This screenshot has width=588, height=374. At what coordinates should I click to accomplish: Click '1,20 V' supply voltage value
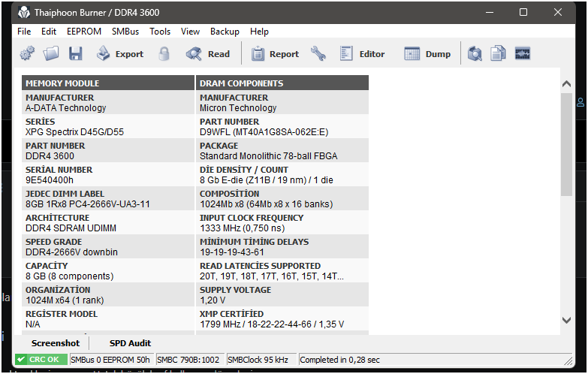[213, 300]
